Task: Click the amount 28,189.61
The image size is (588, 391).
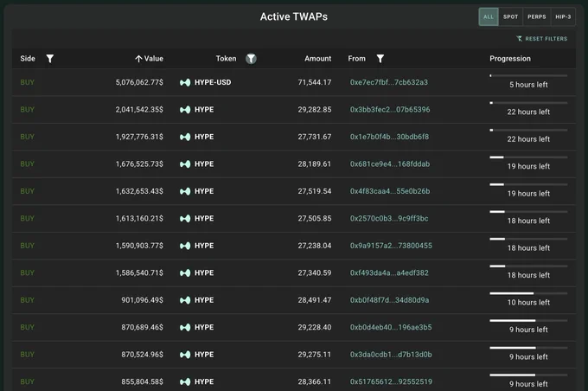Action: 315,164
